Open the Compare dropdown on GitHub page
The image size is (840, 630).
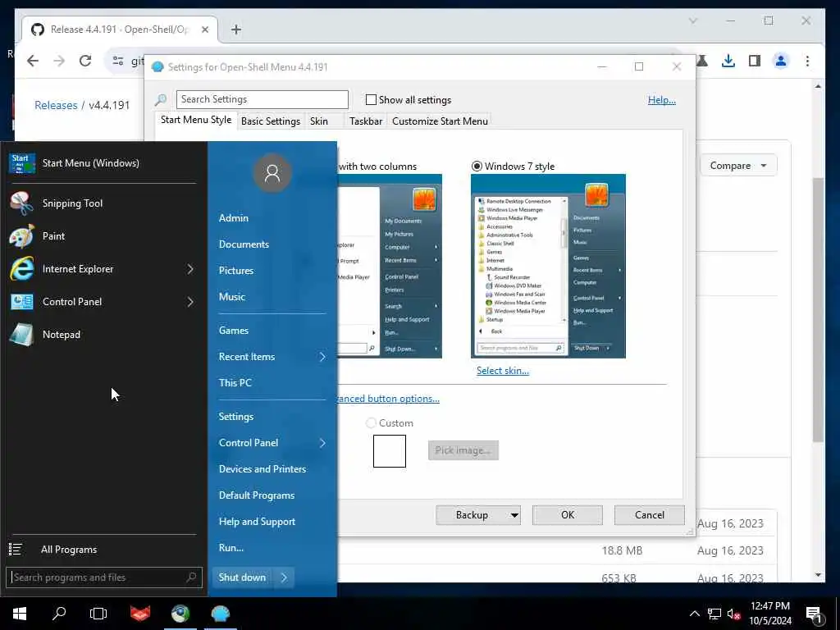738,166
